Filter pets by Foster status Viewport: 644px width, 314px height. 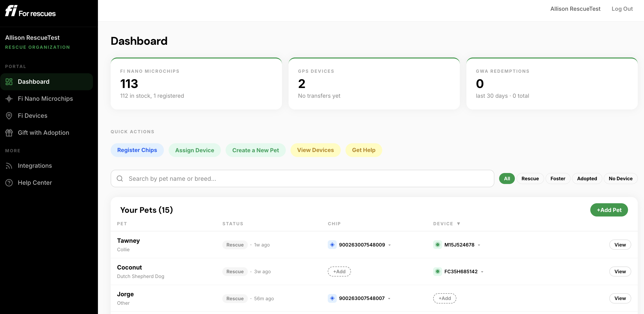click(x=558, y=178)
